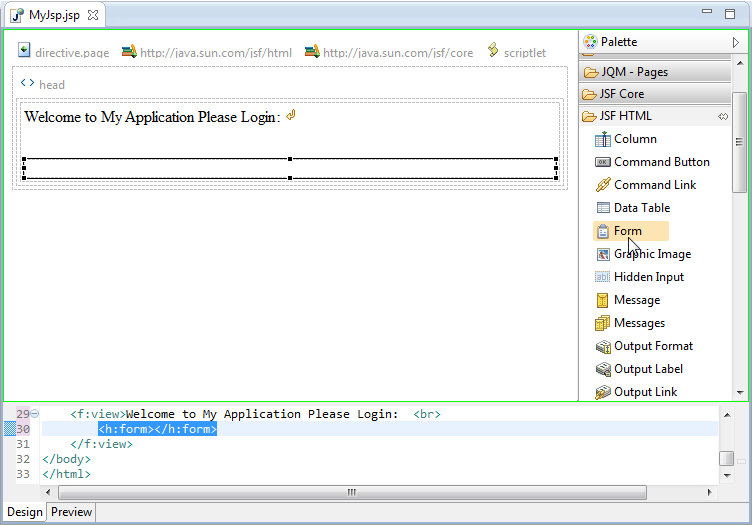The image size is (752, 525).
Task: Click the source editor horizontal scrollbar
Action: [x=351, y=492]
